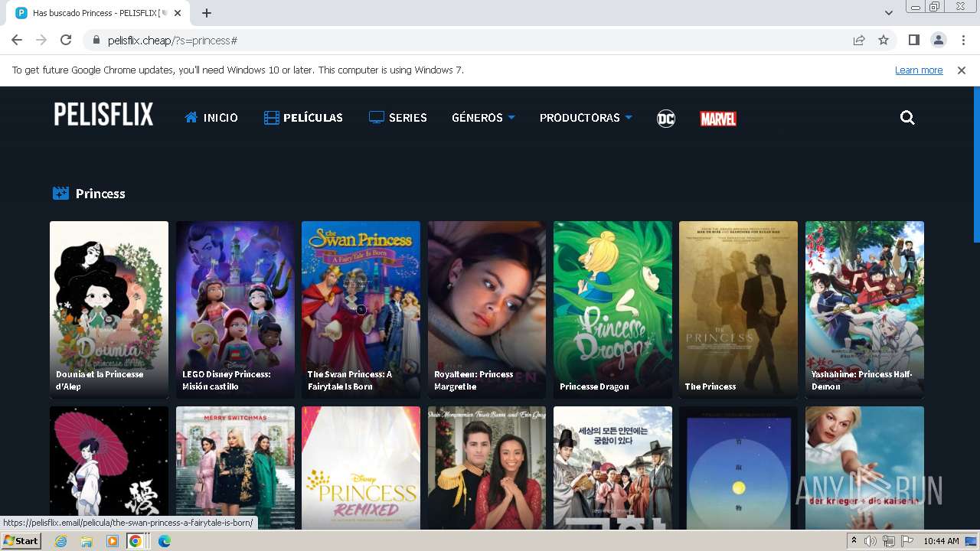
Task: Share this page icon in address bar
Action: pyautogui.click(x=859, y=40)
